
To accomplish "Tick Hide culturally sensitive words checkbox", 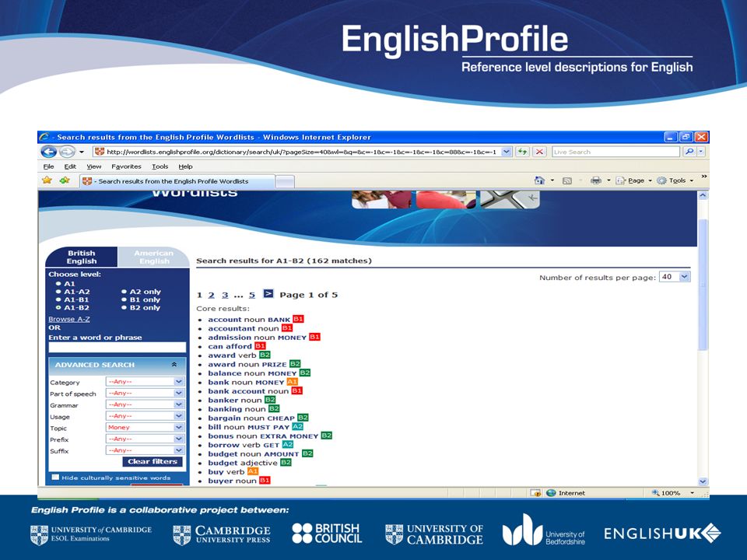I will (55, 477).
